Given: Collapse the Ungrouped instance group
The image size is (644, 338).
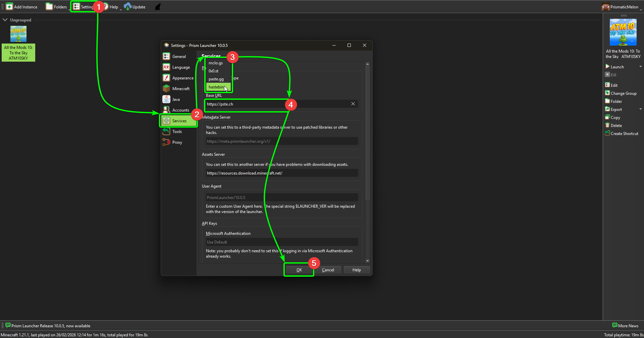Looking at the screenshot, I should click(x=5, y=19).
